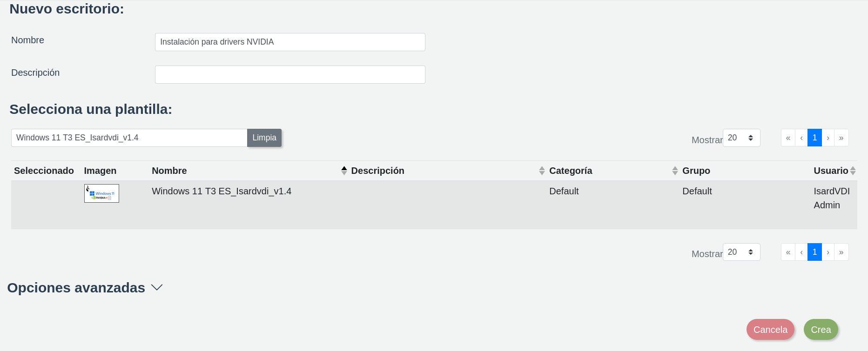This screenshot has height=351, width=868.
Task: Click the Windows 11 template thumbnail image
Action: coord(101,193)
